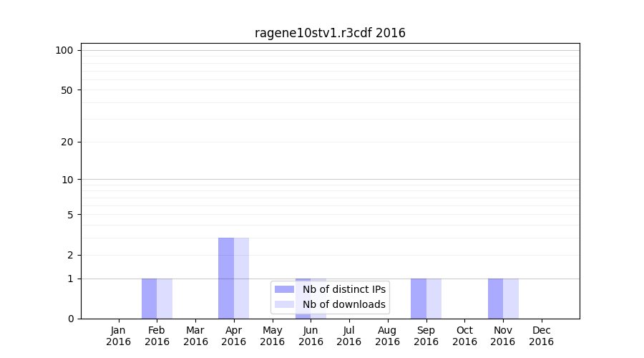Image resolution: width=644 pixels, height=358 pixels.
Task: Click the chart title ragene10stv1.r3cdf 2016
Action: click(330, 33)
